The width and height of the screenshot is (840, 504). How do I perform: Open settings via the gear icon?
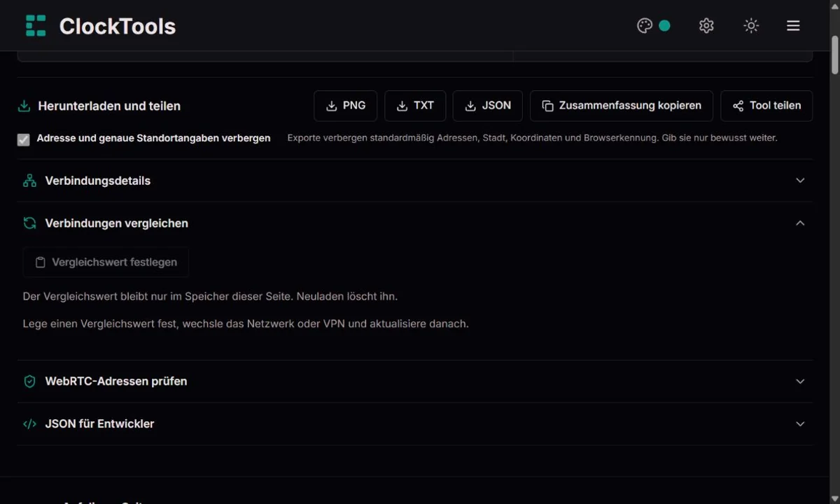click(x=706, y=26)
